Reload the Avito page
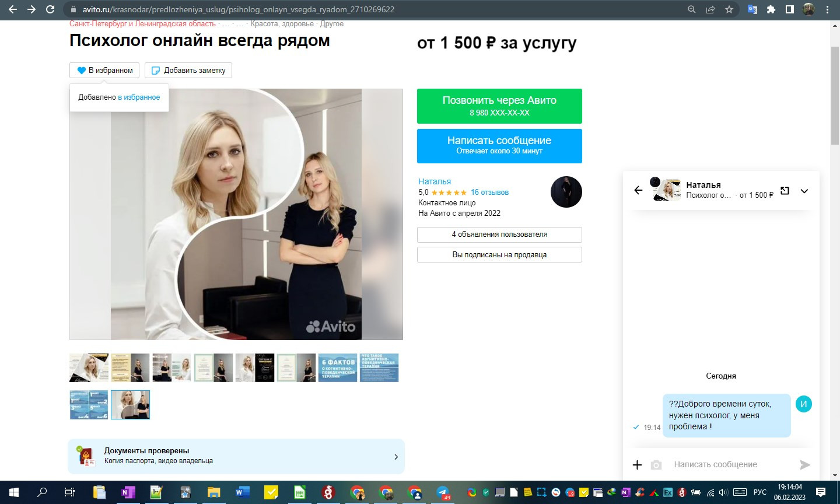The image size is (840, 504). [50, 9]
